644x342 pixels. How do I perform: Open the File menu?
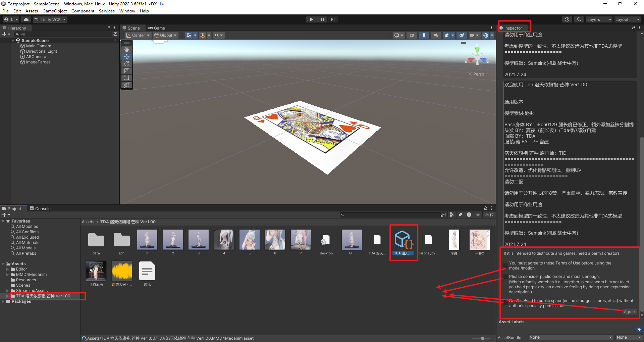tap(6, 11)
